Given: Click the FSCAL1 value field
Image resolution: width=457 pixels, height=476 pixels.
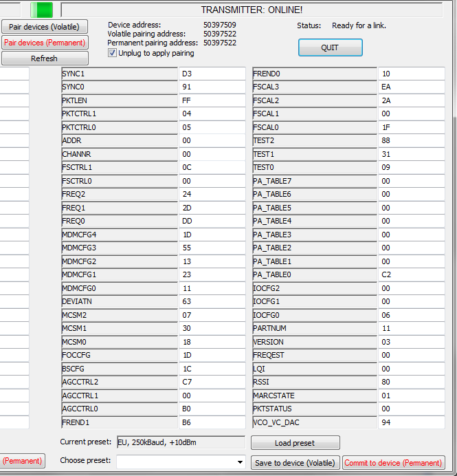Looking at the screenshot, I should click(412, 113).
